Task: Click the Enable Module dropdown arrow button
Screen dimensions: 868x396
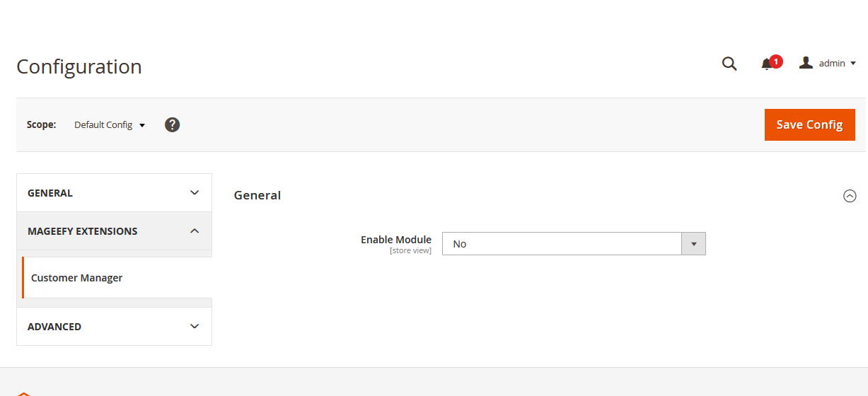Action: tap(693, 244)
